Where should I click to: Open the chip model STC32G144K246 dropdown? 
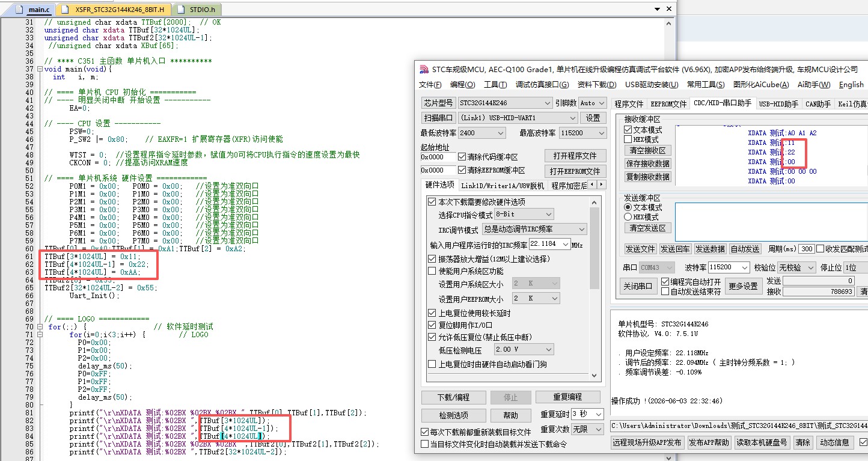point(504,103)
